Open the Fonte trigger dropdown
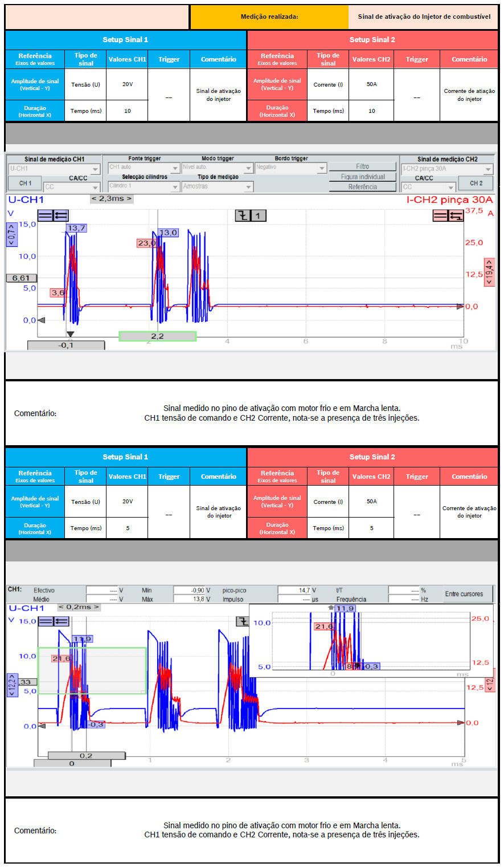 coord(143,168)
